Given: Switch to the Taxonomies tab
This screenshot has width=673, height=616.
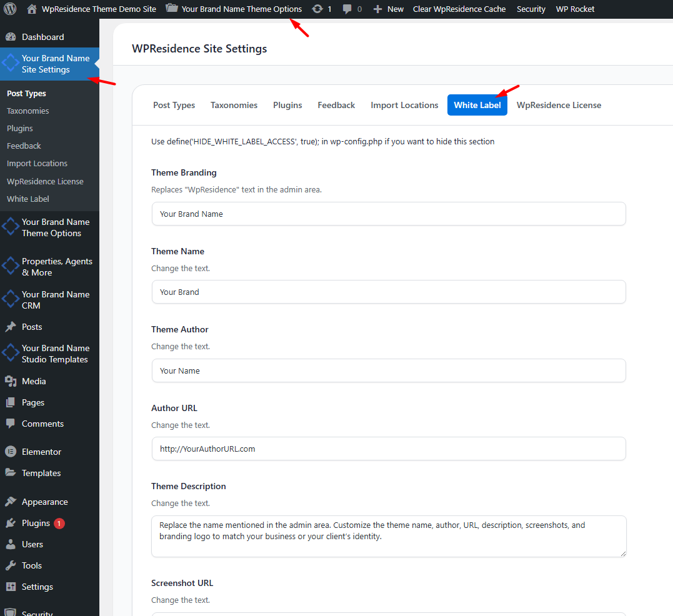Looking at the screenshot, I should tap(234, 105).
